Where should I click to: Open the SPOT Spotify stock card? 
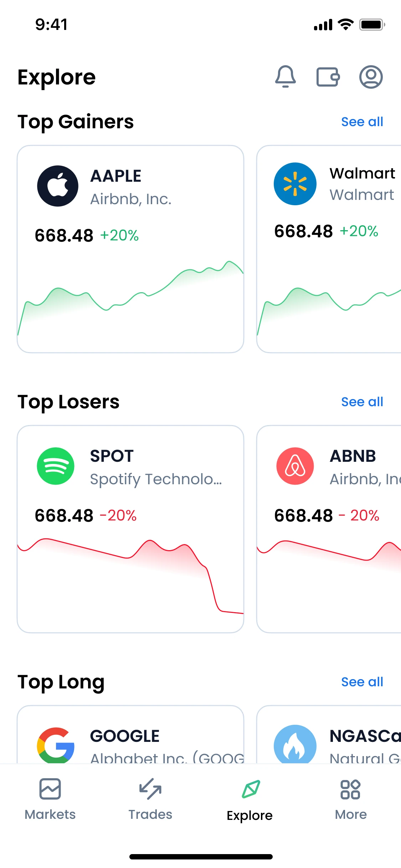[x=130, y=527]
